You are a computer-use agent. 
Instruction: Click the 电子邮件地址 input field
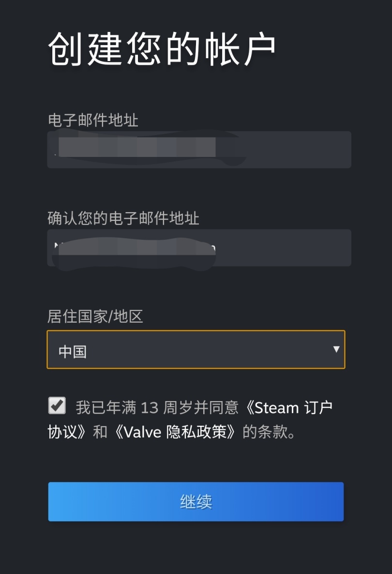pos(290,150)
